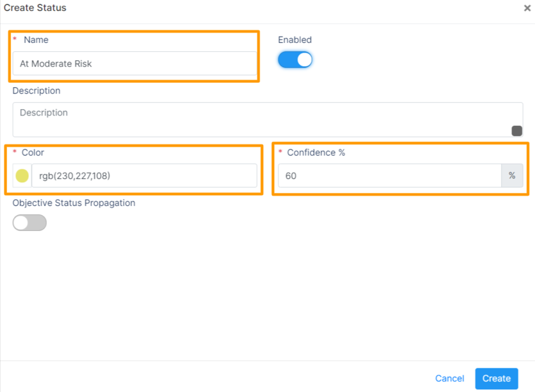Click the Color field label

tap(33, 153)
